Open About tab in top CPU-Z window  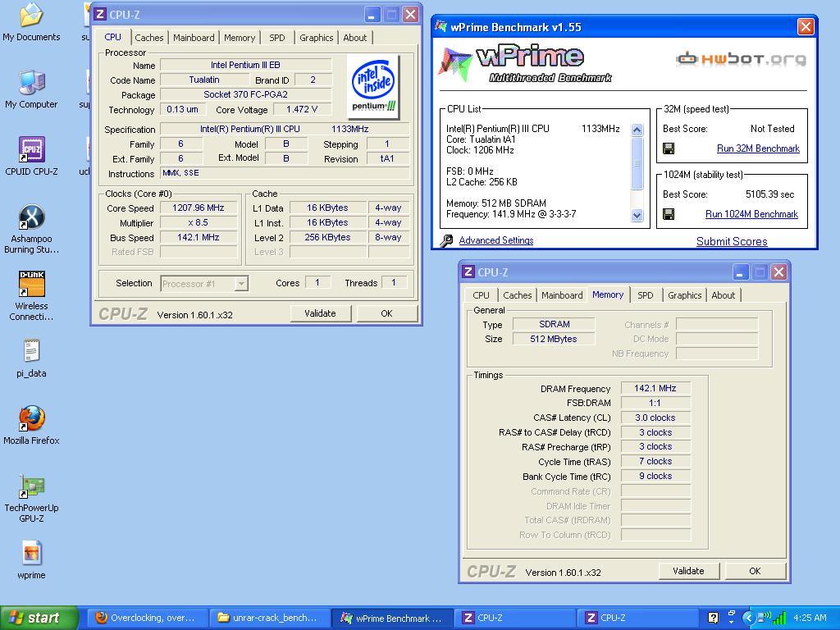click(x=355, y=38)
